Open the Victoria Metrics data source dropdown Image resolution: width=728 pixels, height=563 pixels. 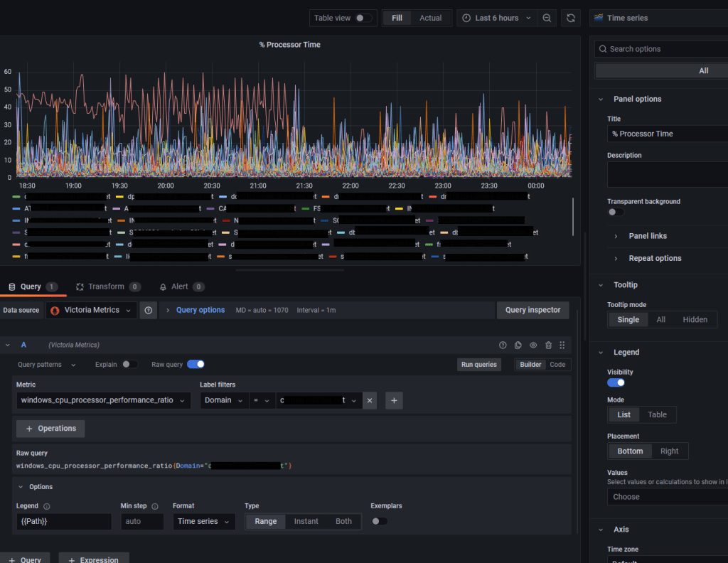click(x=92, y=310)
